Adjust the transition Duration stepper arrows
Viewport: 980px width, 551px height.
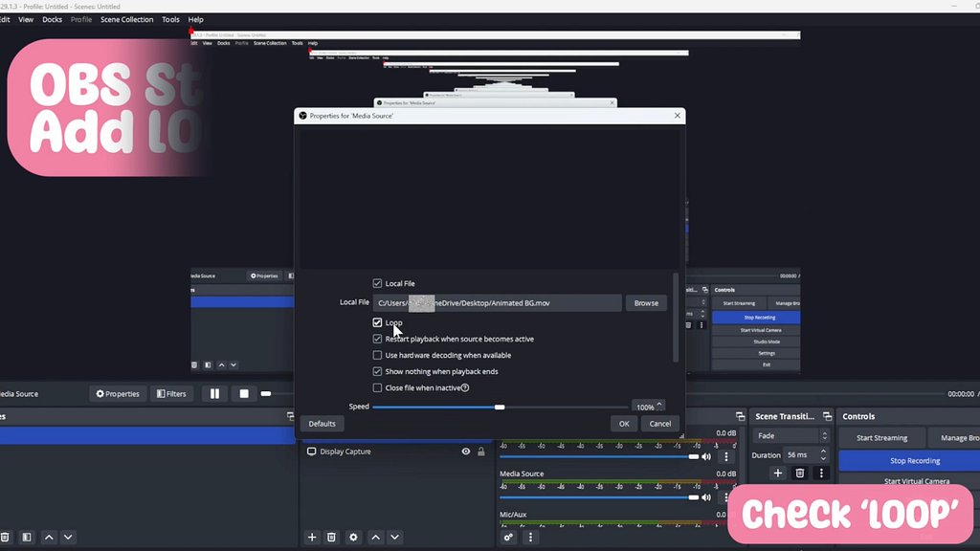pyautogui.click(x=823, y=455)
